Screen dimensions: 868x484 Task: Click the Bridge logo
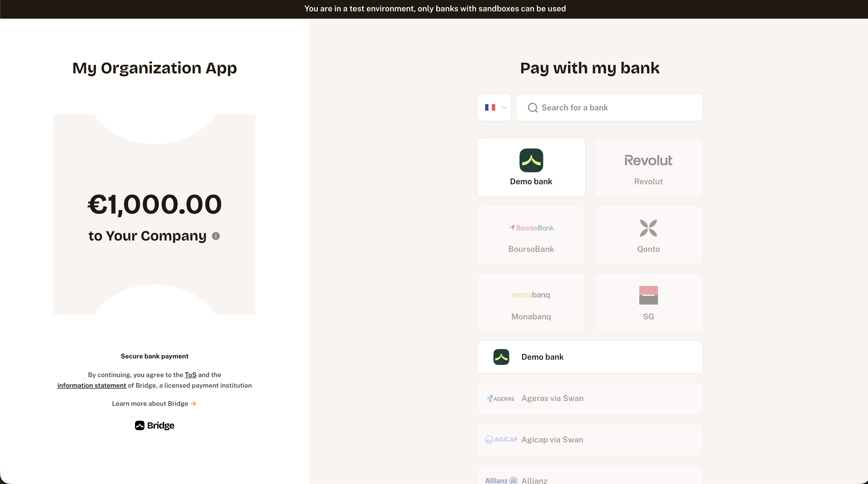(x=154, y=425)
